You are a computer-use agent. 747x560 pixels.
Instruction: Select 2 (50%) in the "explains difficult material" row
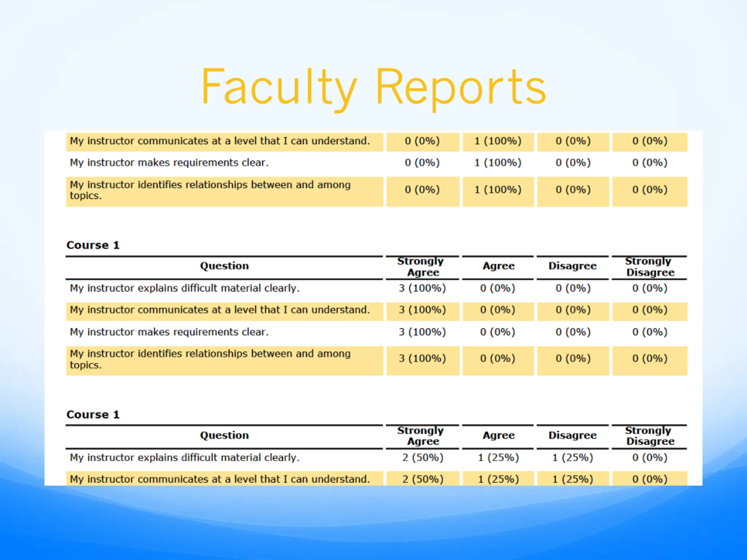click(423, 458)
